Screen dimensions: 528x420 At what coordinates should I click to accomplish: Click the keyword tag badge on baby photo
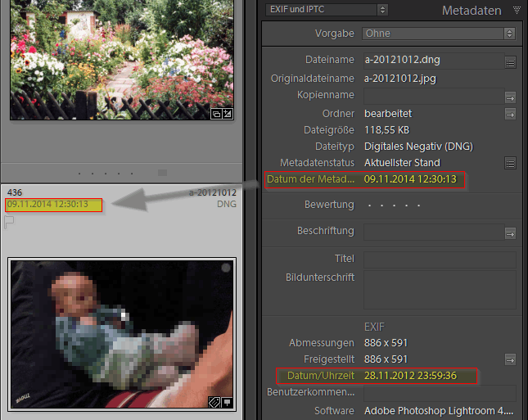(214, 402)
